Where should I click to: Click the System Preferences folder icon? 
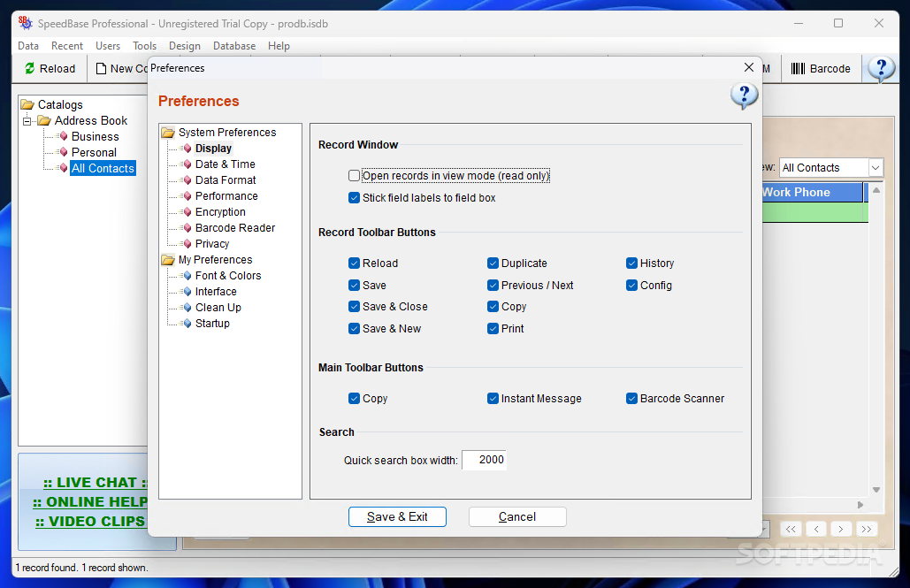(168, 133)
